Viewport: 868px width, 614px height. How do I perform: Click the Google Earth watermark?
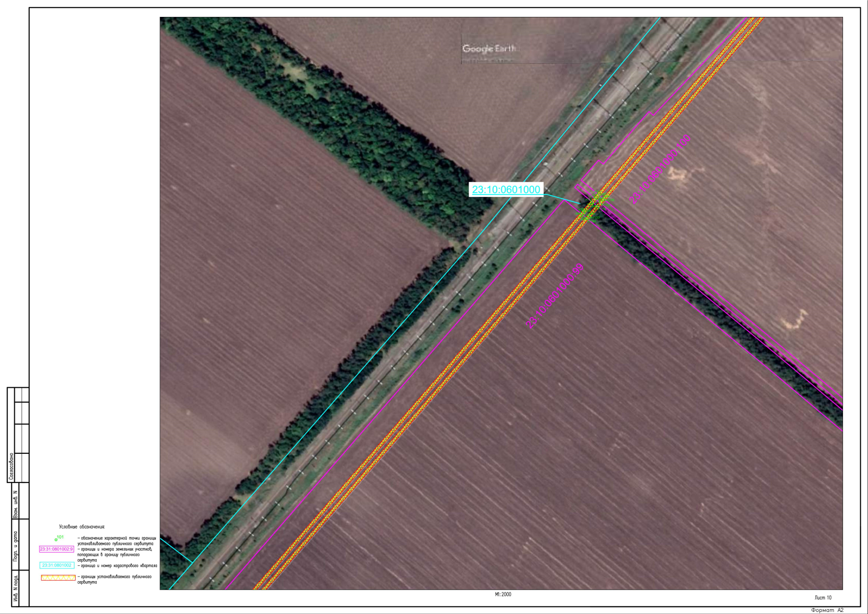click(x=489, y=49)
